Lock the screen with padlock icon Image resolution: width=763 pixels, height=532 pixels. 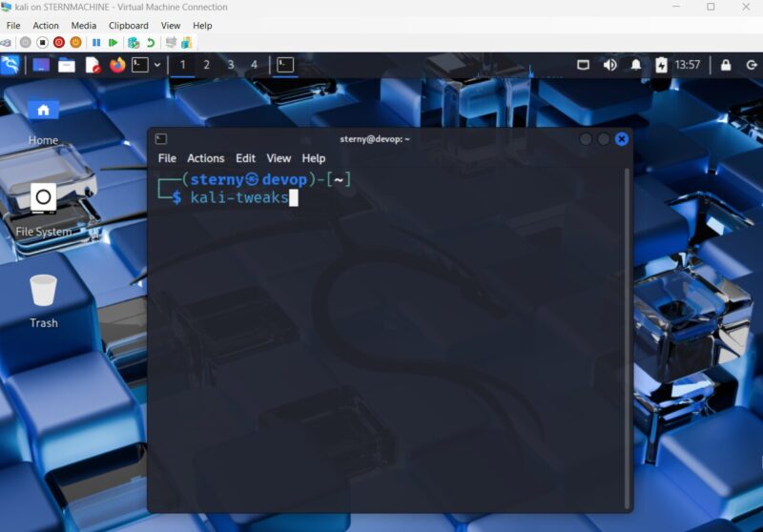coord(726,65)
